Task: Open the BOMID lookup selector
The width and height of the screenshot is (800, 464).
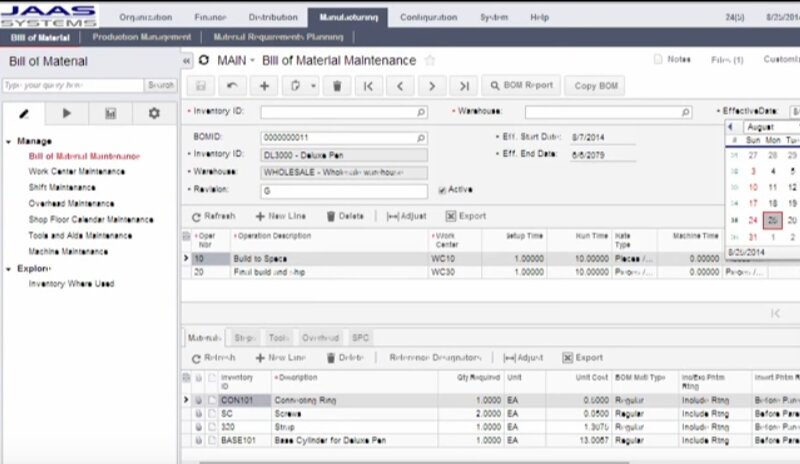Action: coord(421,138)
